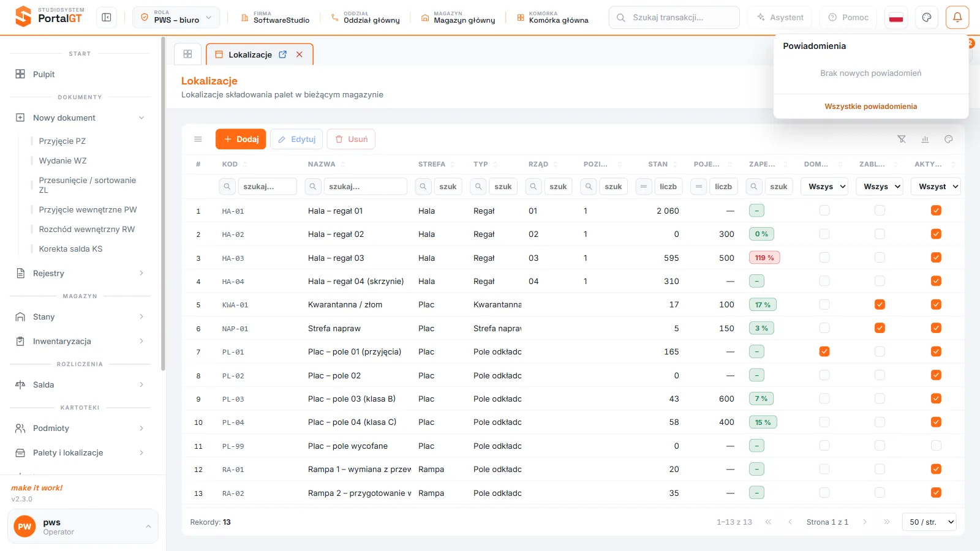Expand the Rejestry menu
The image size is (980, 551).
pos(80,273)
